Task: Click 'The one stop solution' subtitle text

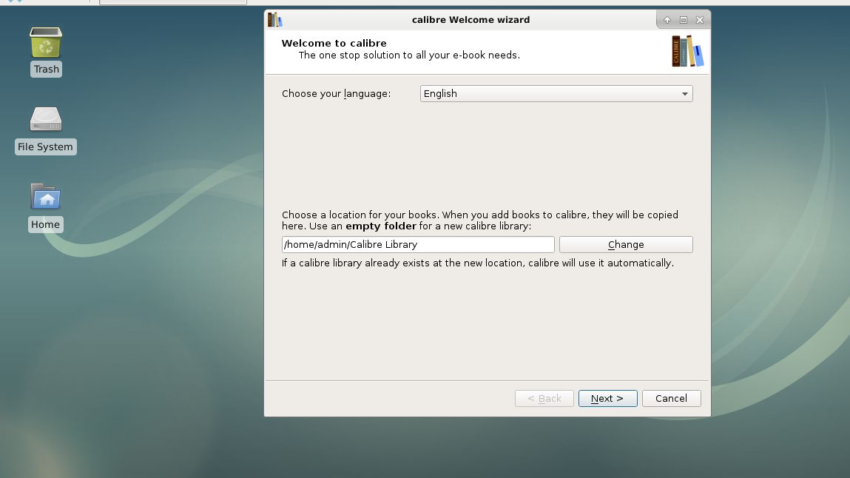Action: [x=409, y=55]
